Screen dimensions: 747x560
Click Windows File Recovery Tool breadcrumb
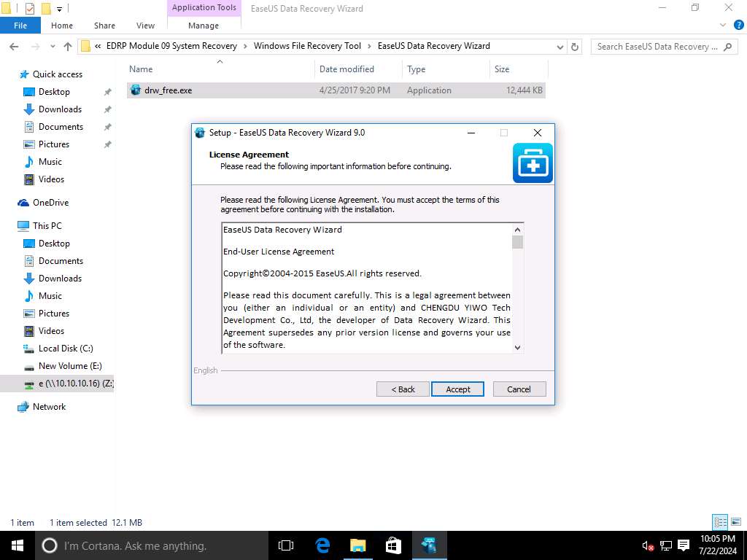click(307, 46)
